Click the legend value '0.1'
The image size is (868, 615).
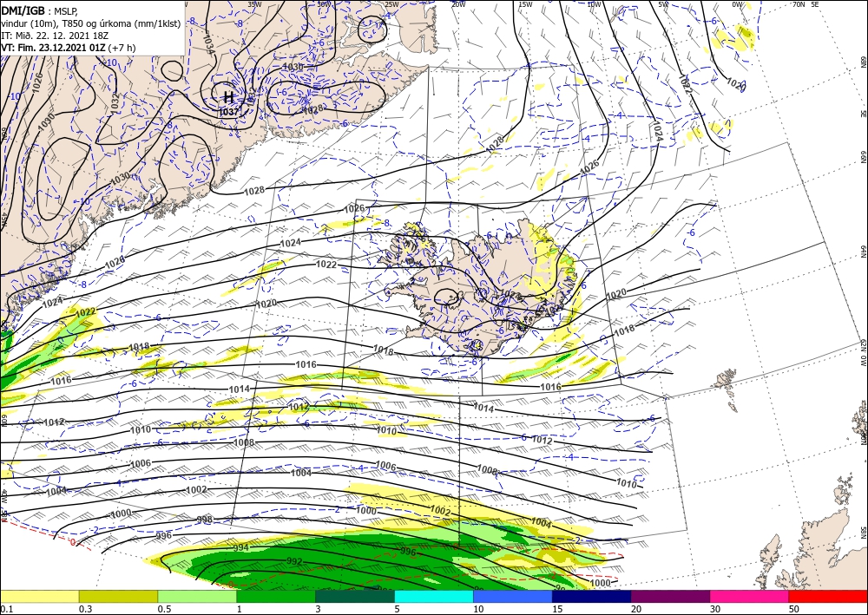pyautogui.click(x=5, y=609)
